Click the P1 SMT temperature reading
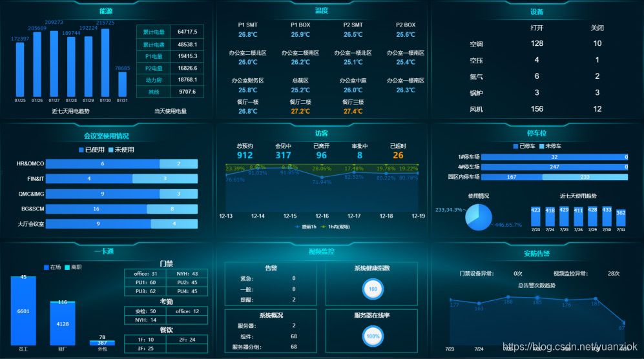644x359 pixels. click(x=247, y=34)
